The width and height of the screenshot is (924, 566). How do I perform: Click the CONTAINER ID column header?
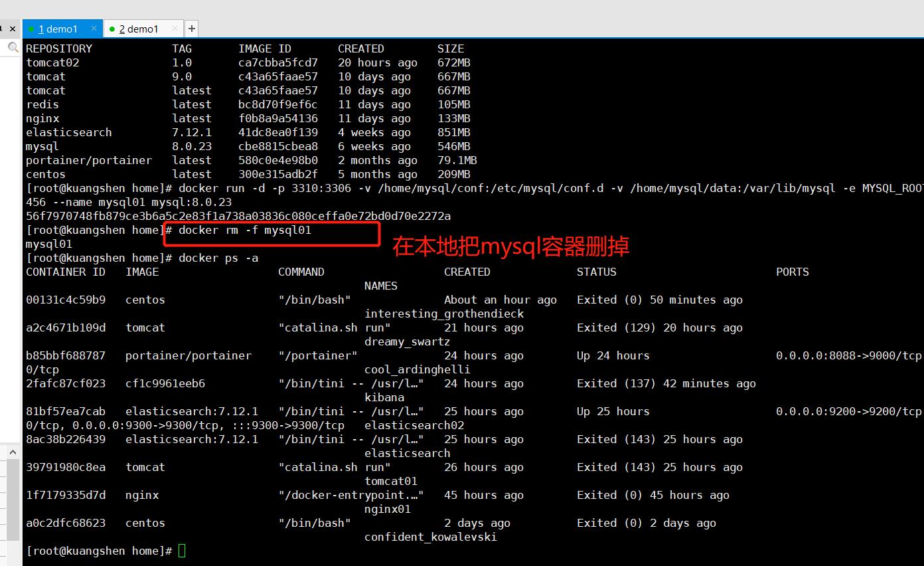point(66,272)
